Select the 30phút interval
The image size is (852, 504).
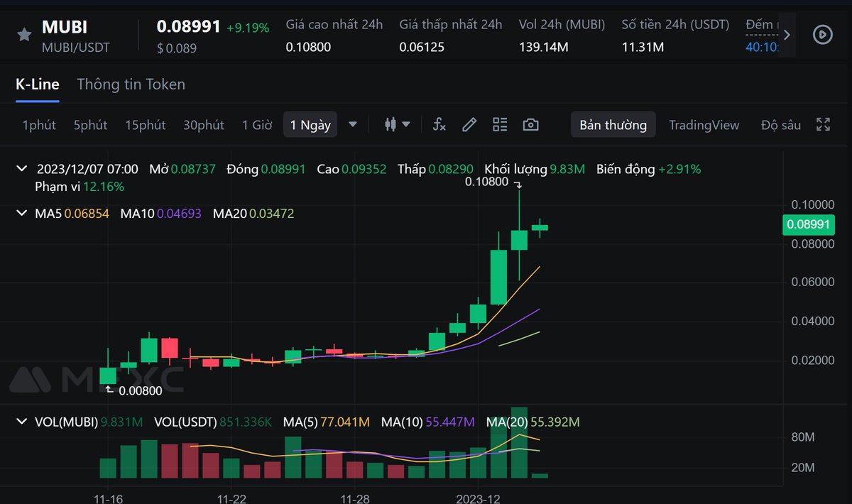pos(204,125)
